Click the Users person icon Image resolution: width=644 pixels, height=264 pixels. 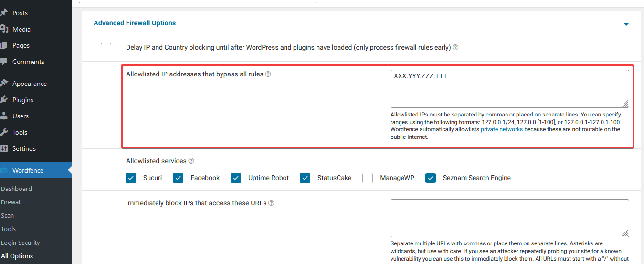coord(3,116)
